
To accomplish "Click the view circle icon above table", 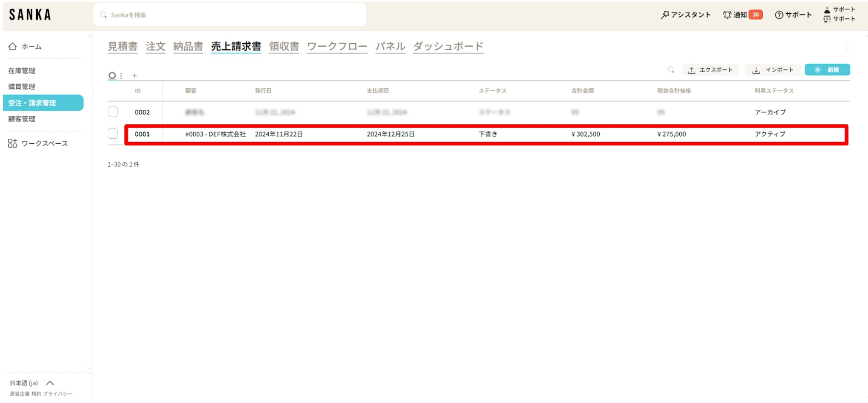I will click(x=112, y=75).
